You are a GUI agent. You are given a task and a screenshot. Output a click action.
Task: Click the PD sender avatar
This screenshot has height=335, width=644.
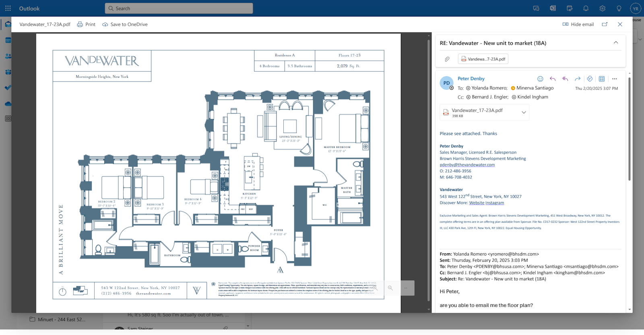(x=446, y=83)
